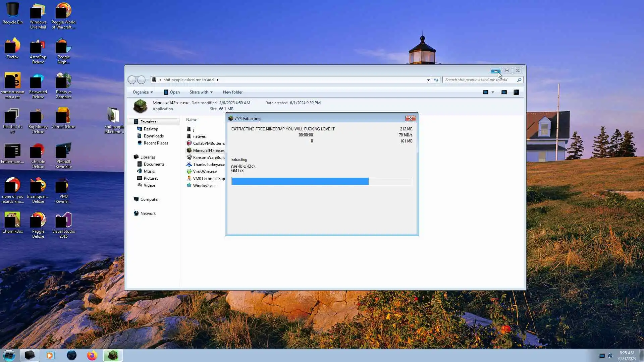644x362 pixels.
Task: Click the Firefox icon in the taskbar
Action: [x=92, y=355]
